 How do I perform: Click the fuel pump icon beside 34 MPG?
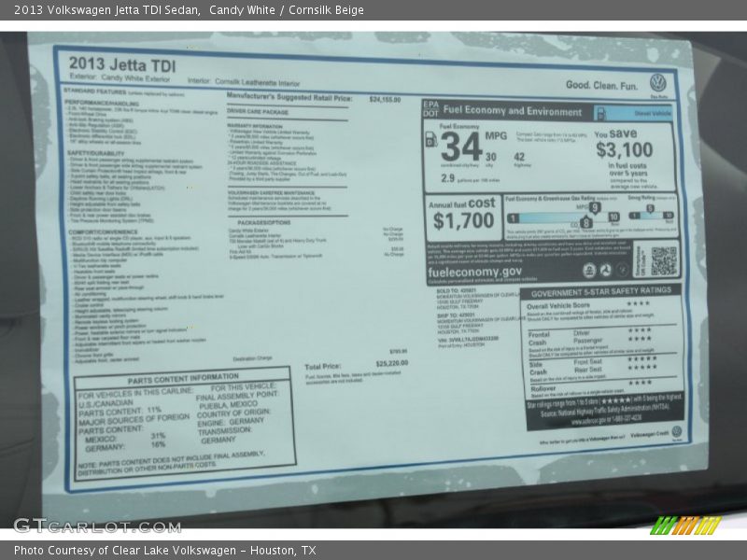click(x=430, y=139)
